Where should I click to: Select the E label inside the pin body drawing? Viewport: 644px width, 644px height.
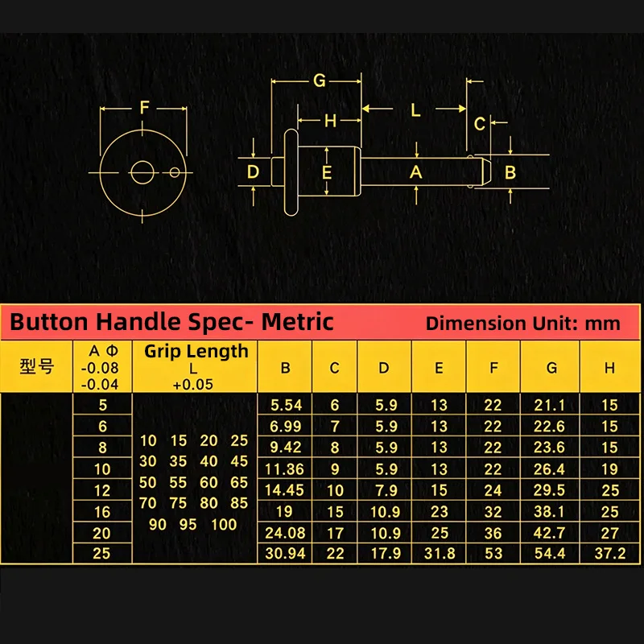pyautogui.click(x=327, y=172)
